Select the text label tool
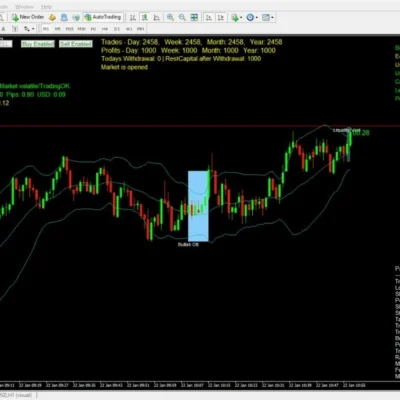The image size is (400, 400). point(15,29)
